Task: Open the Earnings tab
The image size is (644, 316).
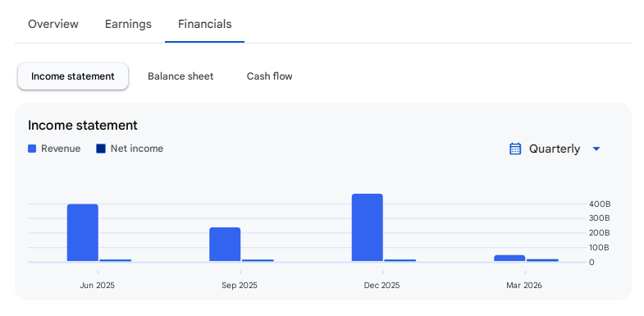Action: click(x=128, y=25)
